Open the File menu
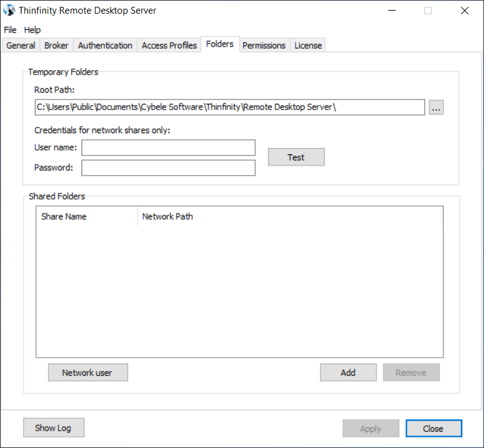Screen dimensions: 484x448 [x=10, y=30]
